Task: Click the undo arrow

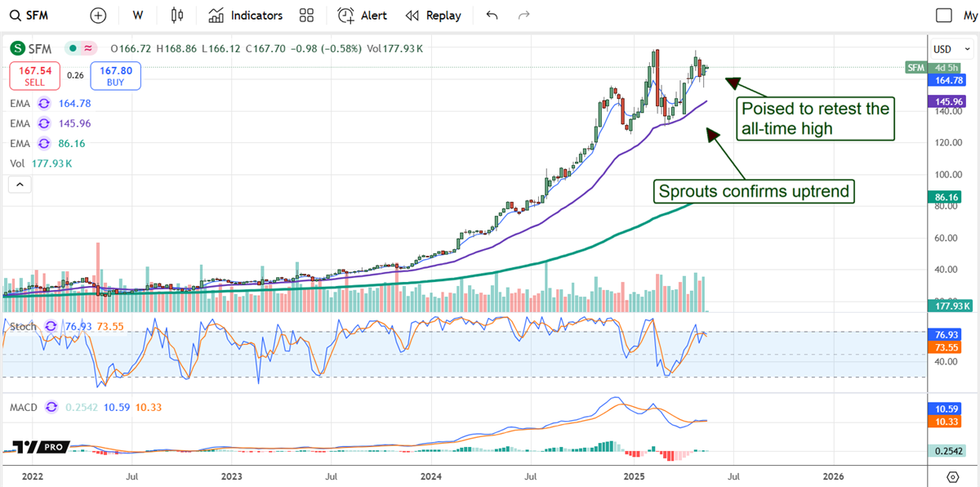Action: coord(492,15)
